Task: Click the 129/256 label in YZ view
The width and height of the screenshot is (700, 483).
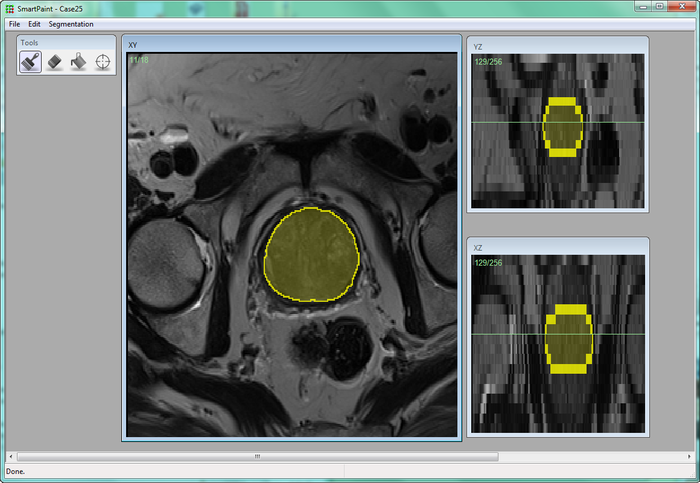Action: (x=488, y=62)
